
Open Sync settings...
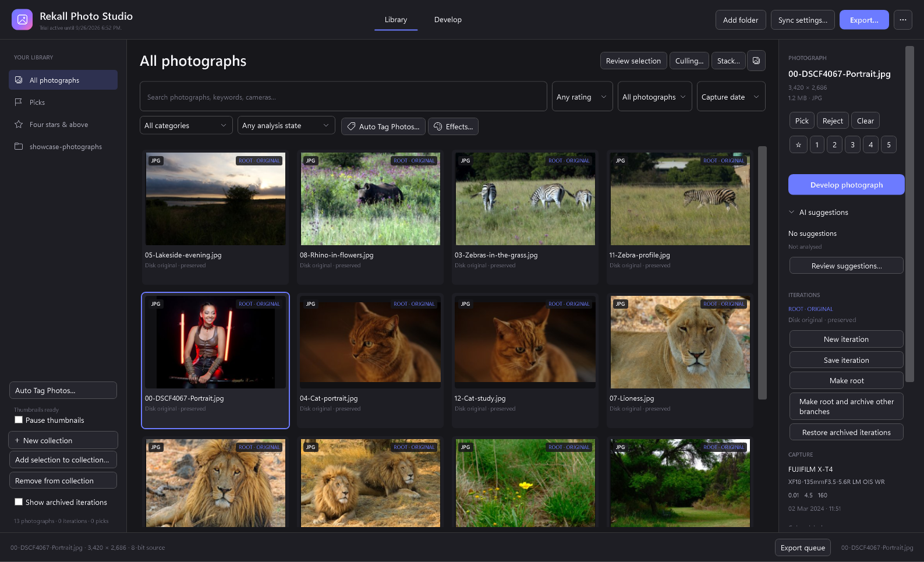[802, 20]
